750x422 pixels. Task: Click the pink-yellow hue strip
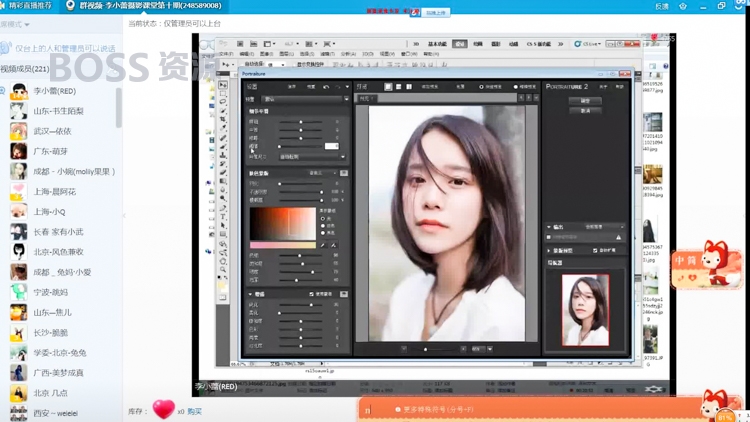tap(283, 245)
